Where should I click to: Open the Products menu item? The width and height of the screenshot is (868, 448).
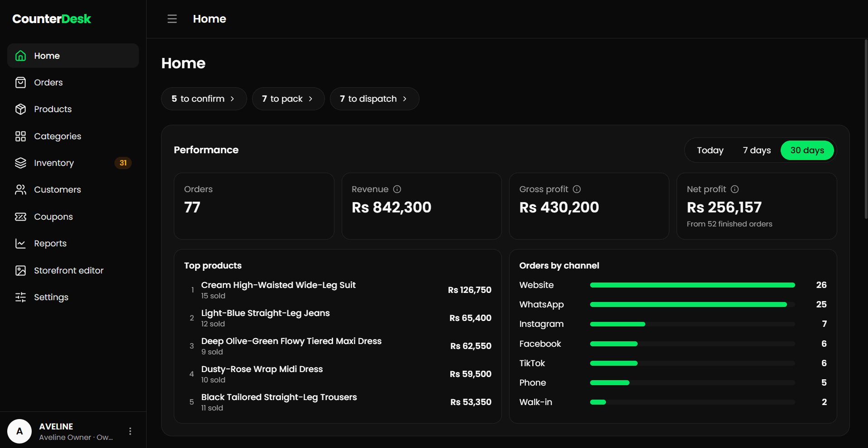73,109
